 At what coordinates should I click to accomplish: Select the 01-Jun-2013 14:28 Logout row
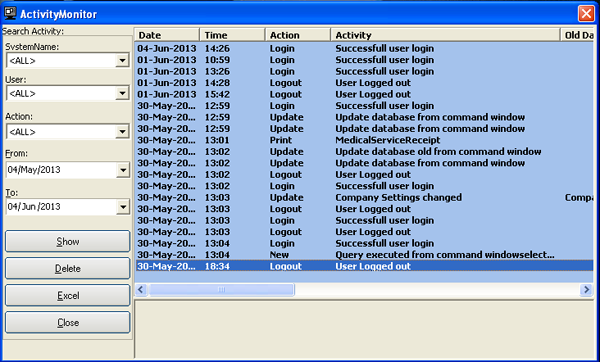pos(365,83)
